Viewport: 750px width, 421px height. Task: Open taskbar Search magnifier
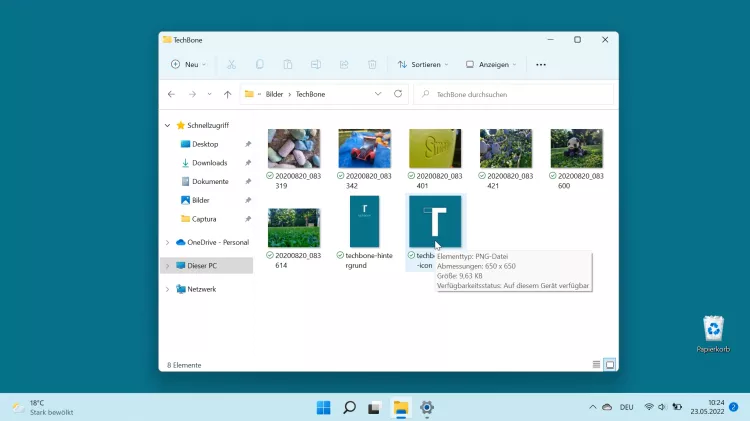pos(349,408)
